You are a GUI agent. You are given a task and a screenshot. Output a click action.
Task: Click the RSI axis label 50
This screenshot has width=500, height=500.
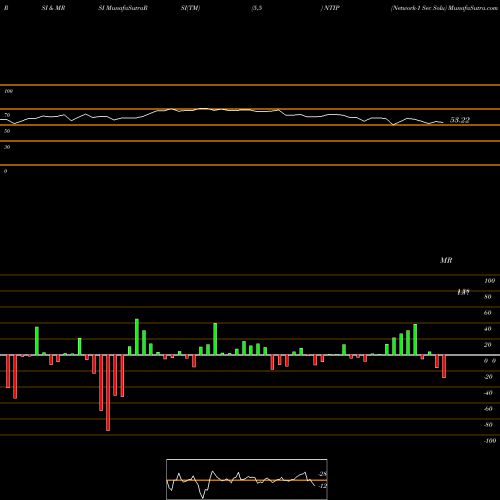[7, 131]
